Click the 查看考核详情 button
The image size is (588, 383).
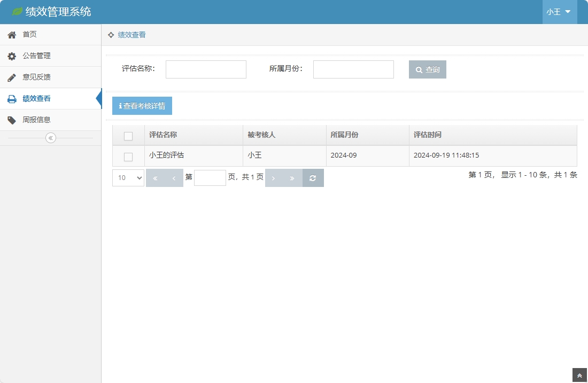point(141,105)
